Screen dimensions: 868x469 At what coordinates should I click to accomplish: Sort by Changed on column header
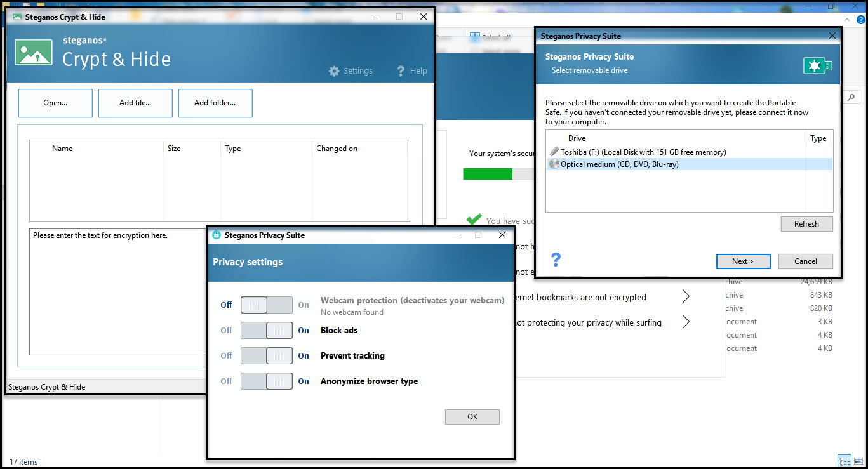[x=337, y=149]
